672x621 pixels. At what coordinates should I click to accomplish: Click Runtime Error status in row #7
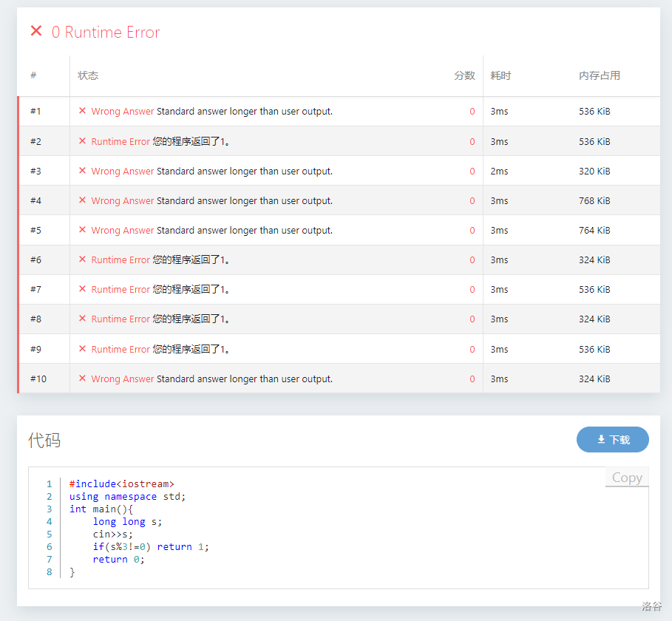point(121,289)
